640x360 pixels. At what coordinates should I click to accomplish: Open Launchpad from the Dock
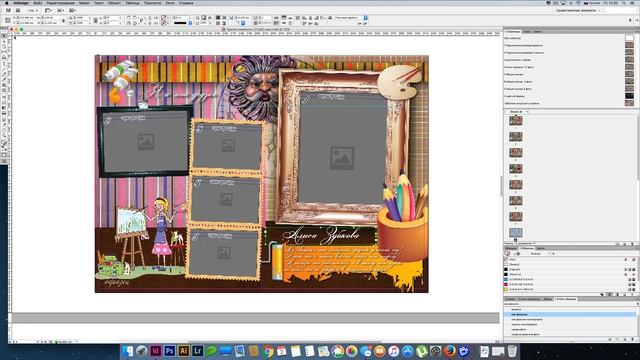tap(142, 350)
